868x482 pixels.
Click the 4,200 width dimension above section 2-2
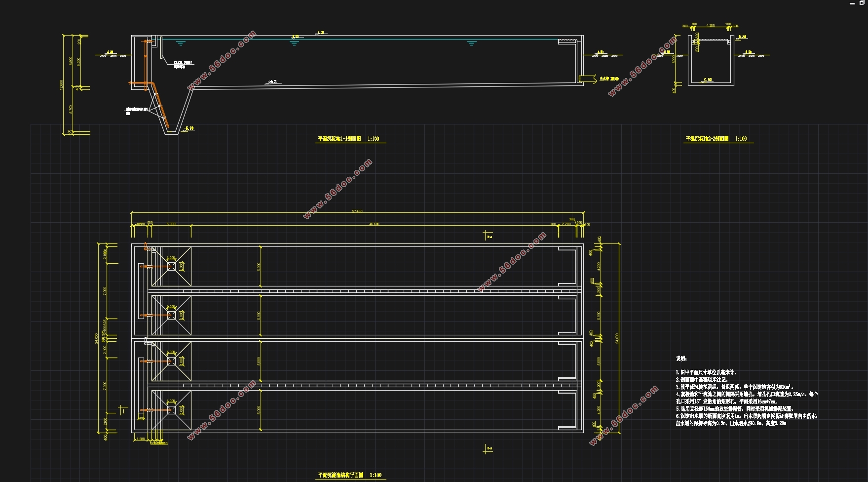click(x=711, y=25)
